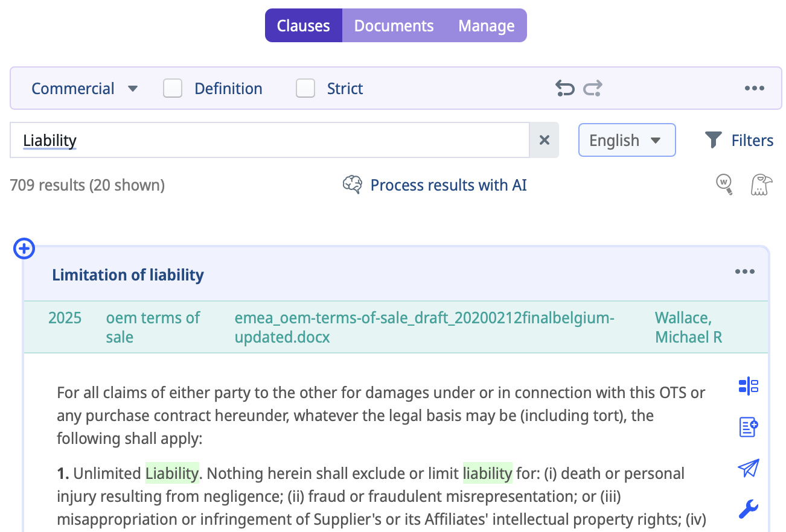Click the wrench tool icon

point(749,509)
